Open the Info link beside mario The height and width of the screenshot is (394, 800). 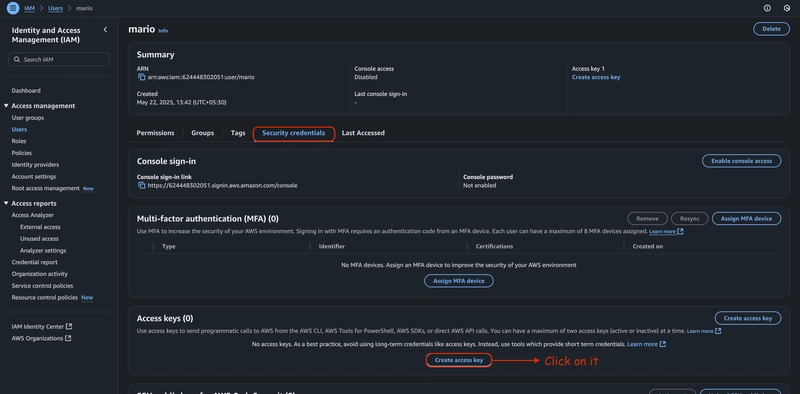click(x=163, y=31)
